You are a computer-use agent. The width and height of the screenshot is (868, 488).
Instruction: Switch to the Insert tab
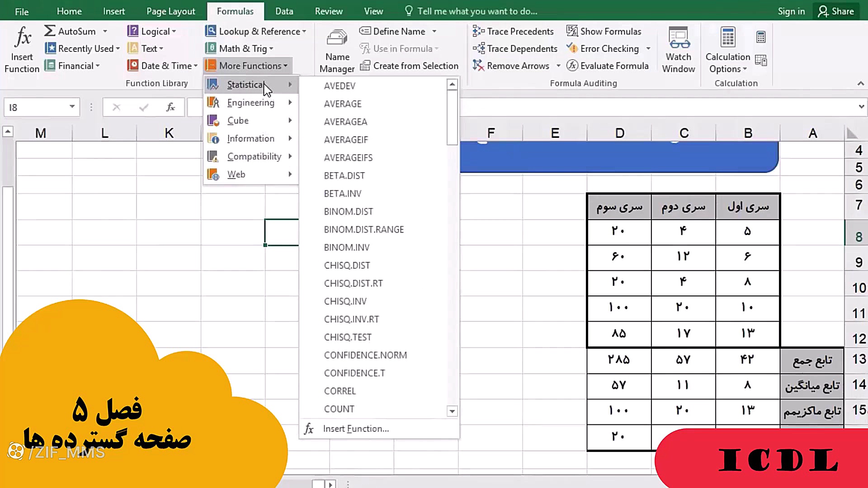pyautogui.click(x=114, y=11)
